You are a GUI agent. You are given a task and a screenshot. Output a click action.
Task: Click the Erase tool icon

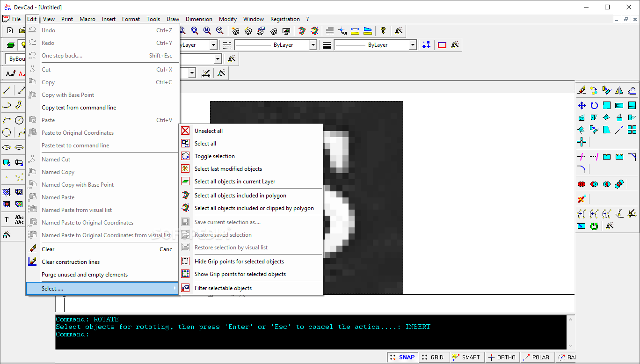click(582, 90)
